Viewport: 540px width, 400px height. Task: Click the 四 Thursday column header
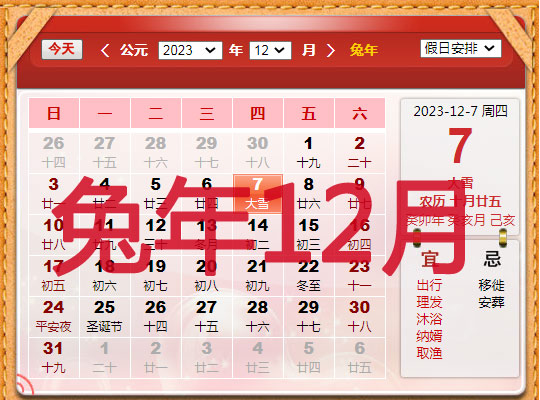(x=258, y=113)
